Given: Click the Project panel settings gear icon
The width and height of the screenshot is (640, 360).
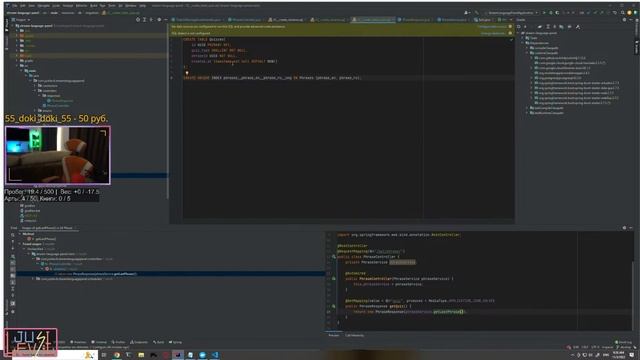Looking at the screenshot, I should click(159, 20).
